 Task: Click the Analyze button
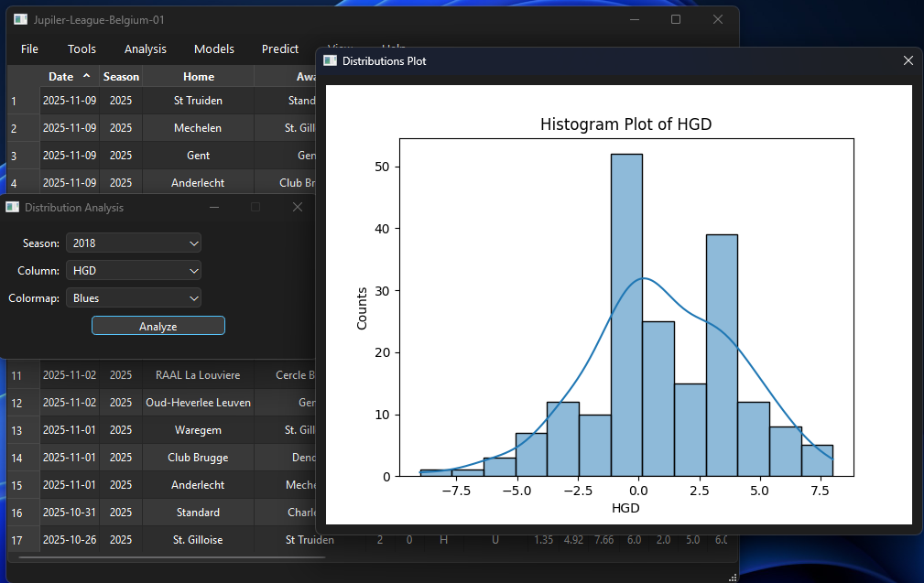158,326
